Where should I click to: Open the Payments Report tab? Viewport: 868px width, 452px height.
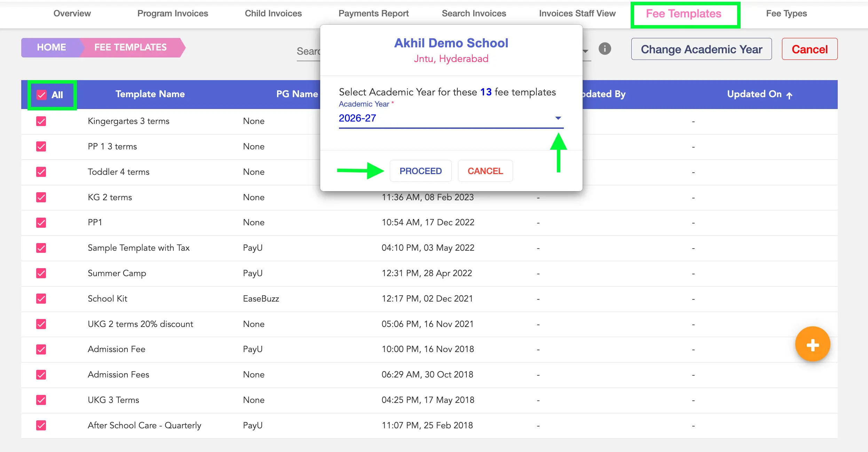(x=373, y=13)
